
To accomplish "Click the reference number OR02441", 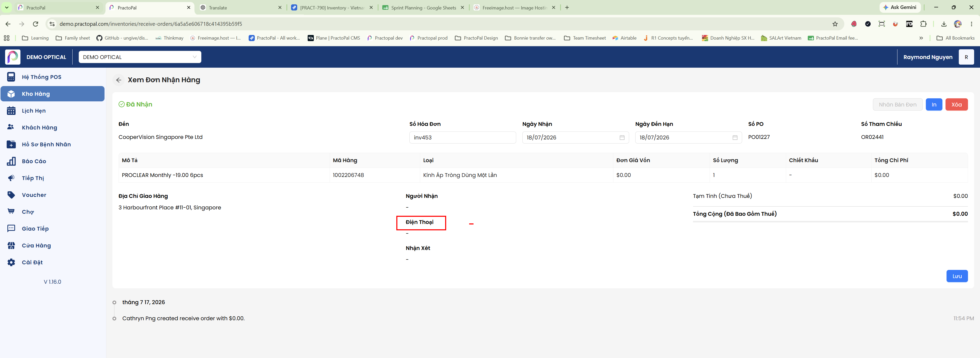I will pos(872,137).
